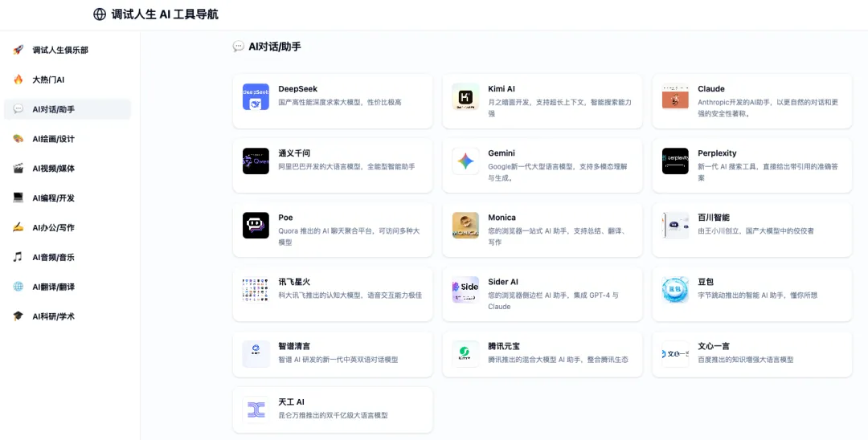868x440 pixels.
Task: Go to AI绘画/设计 category
Action: pyautogui.click(x=68, y=139)
